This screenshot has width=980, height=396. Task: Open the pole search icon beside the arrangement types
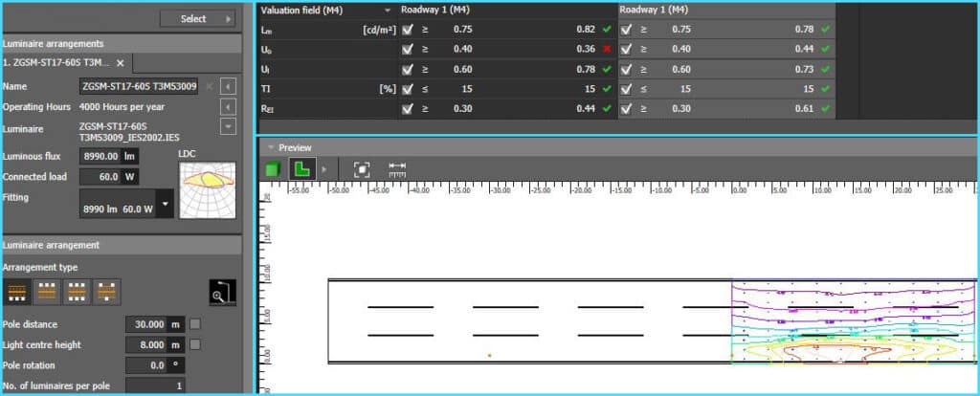[x=222, y=293]
